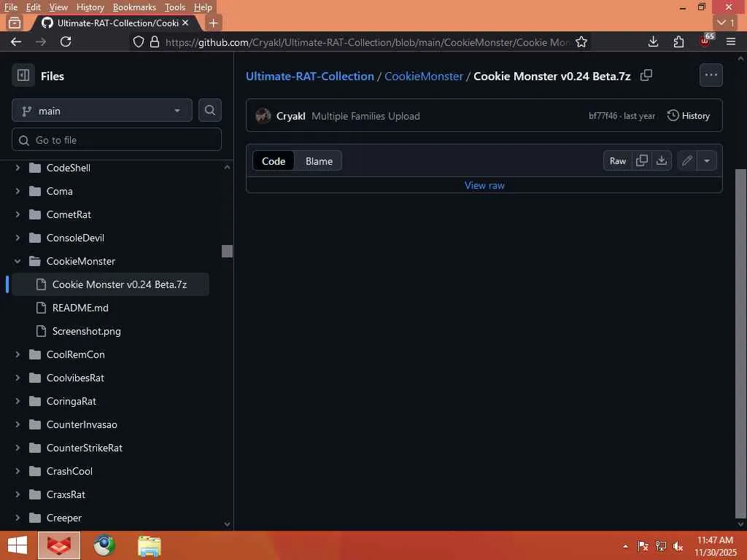Screen dimensions: 747x560
Task: Expand the Coma folder chevron
Action: [18, 191]
